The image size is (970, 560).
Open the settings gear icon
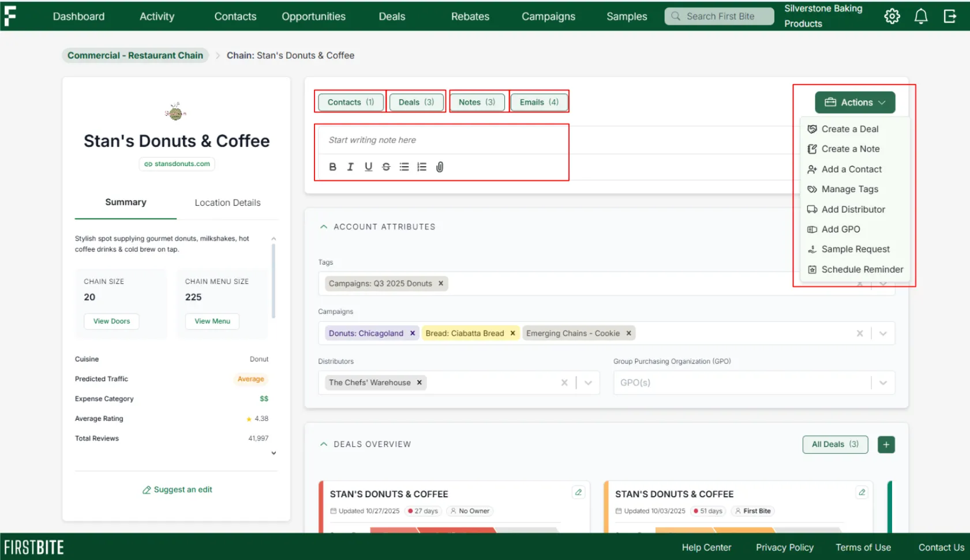tap(892, 16)
